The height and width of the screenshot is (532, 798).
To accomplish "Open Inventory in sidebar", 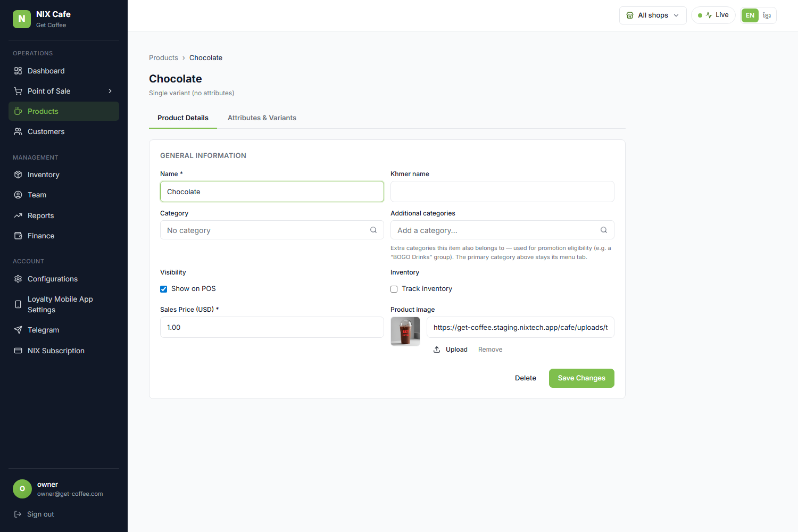I will [64, 174].
